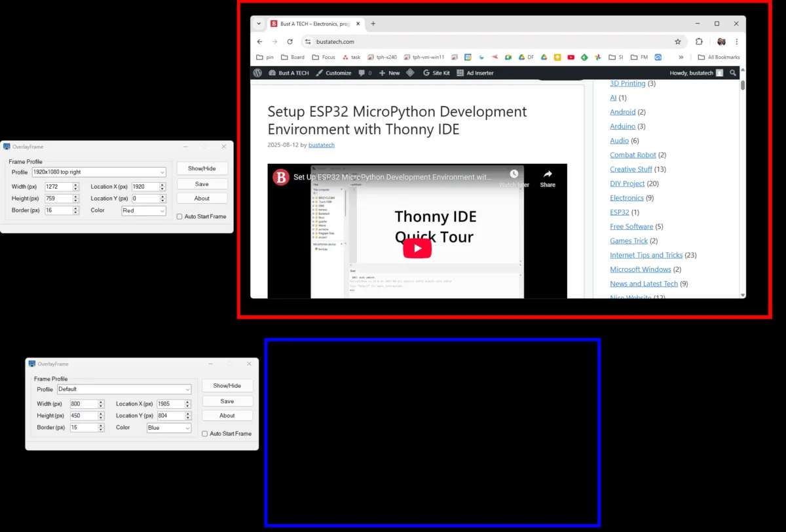Open Color dropdown set to Blue
786x532 pixels.
coord(169,428)
